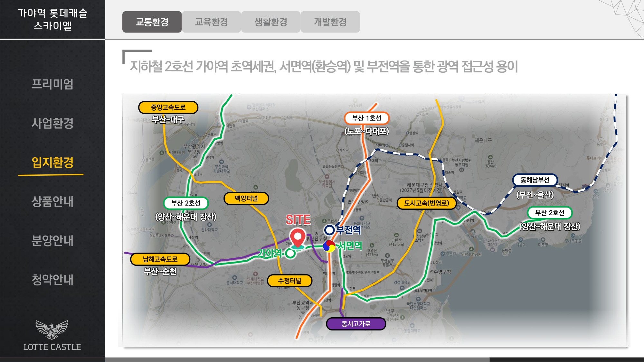Click the 서면역 tricolor transfer station marker
The image size is (644, 362).
329,246
